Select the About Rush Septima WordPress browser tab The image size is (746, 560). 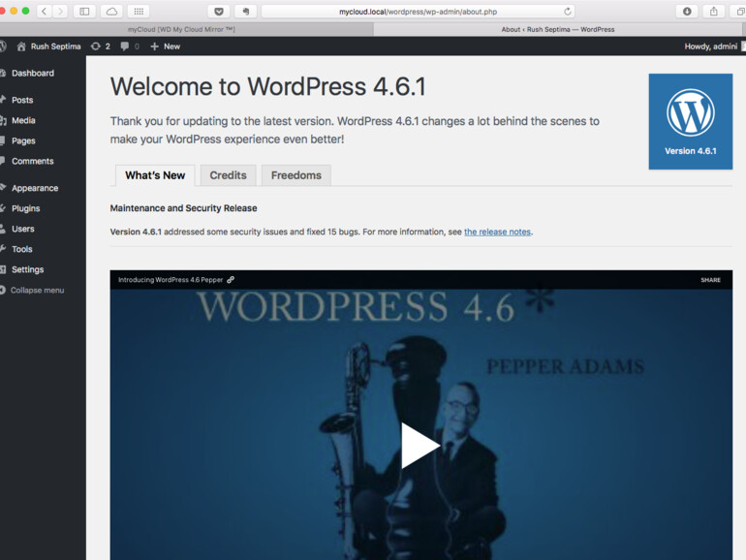point(558,29)
